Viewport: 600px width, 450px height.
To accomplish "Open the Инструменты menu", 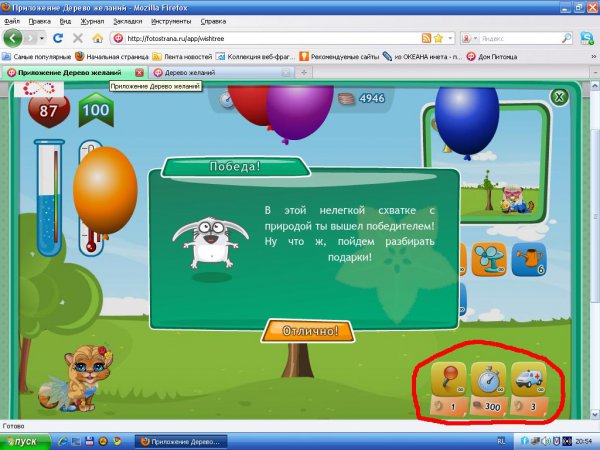I will [172, 20].
